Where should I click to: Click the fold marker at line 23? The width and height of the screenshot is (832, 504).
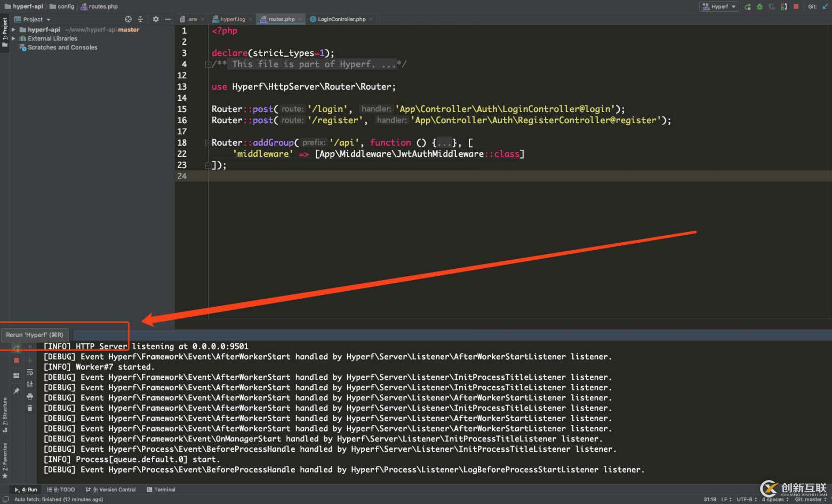(x=208, y=165)
